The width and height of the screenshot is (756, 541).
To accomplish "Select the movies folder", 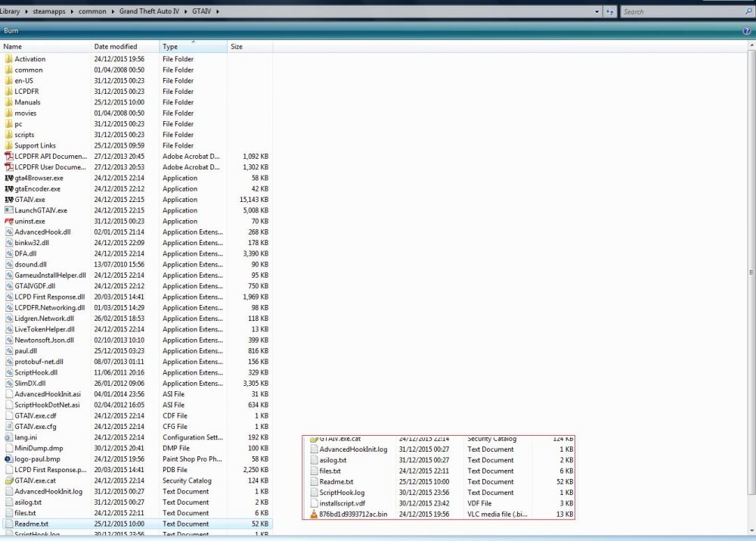I will pyautogui.click(x=26, y=113).
